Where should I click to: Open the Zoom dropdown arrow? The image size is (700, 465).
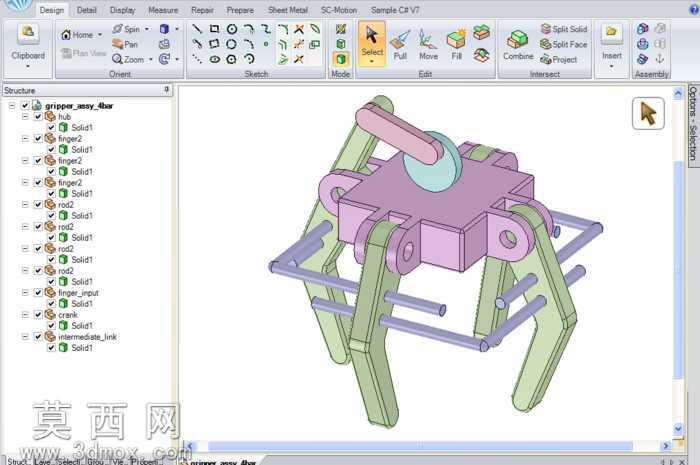click(151, 59)
